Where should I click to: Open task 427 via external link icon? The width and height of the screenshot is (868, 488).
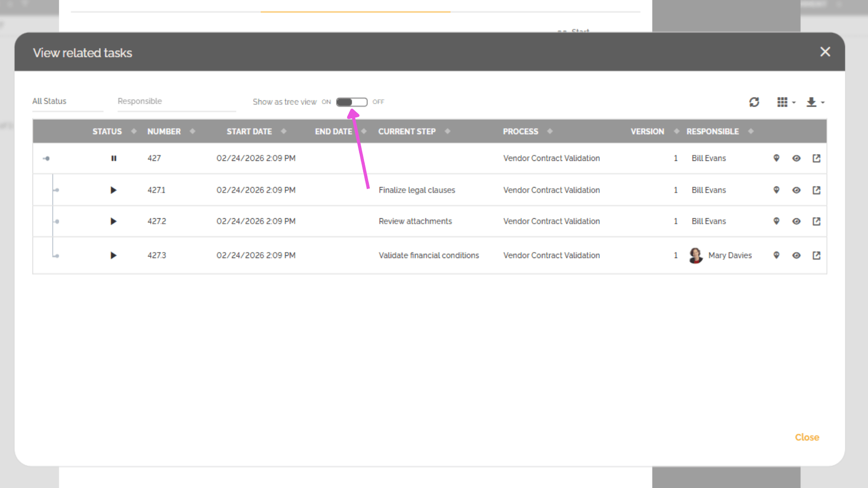816,158
